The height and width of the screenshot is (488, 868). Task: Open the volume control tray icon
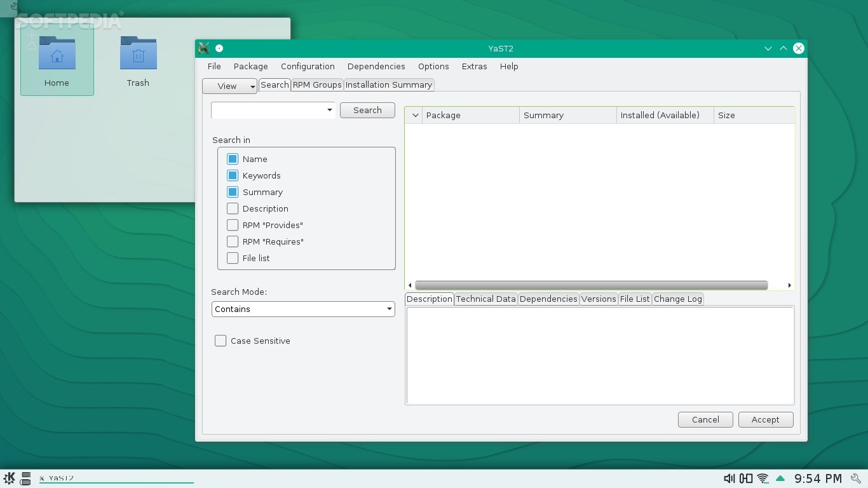click(729, 478)
